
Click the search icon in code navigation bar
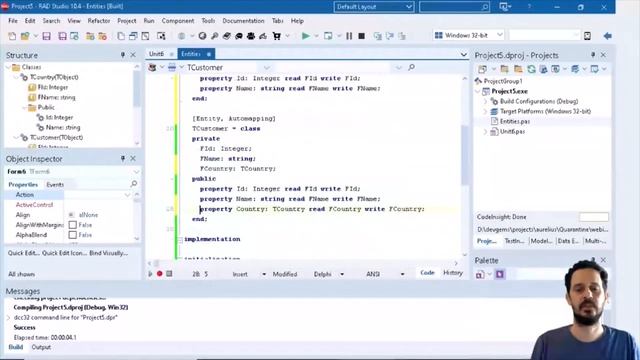click(x=411, y=67)
